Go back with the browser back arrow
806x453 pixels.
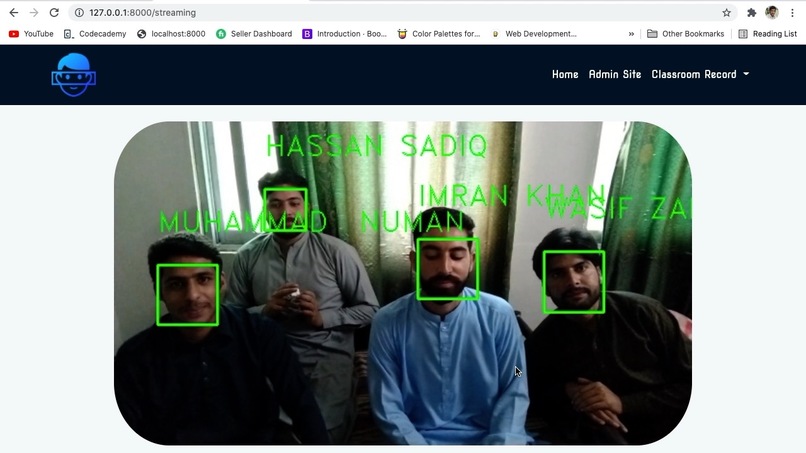tap(14, 12)
